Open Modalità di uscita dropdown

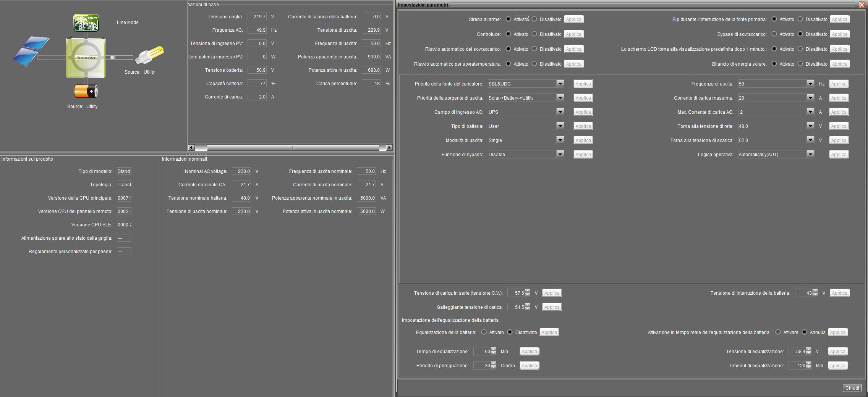pyautogui.click(x=560, y=140)
